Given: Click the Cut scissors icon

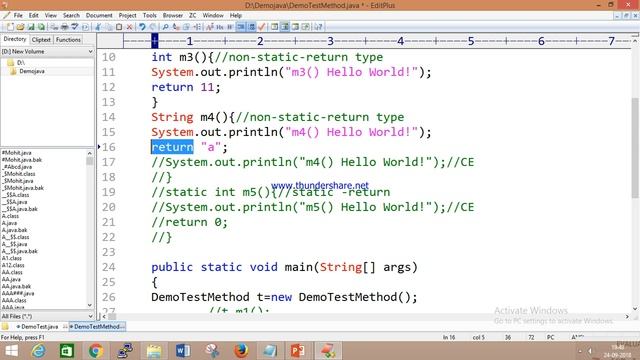Looking at the screenshot, I should pos(98,27).
